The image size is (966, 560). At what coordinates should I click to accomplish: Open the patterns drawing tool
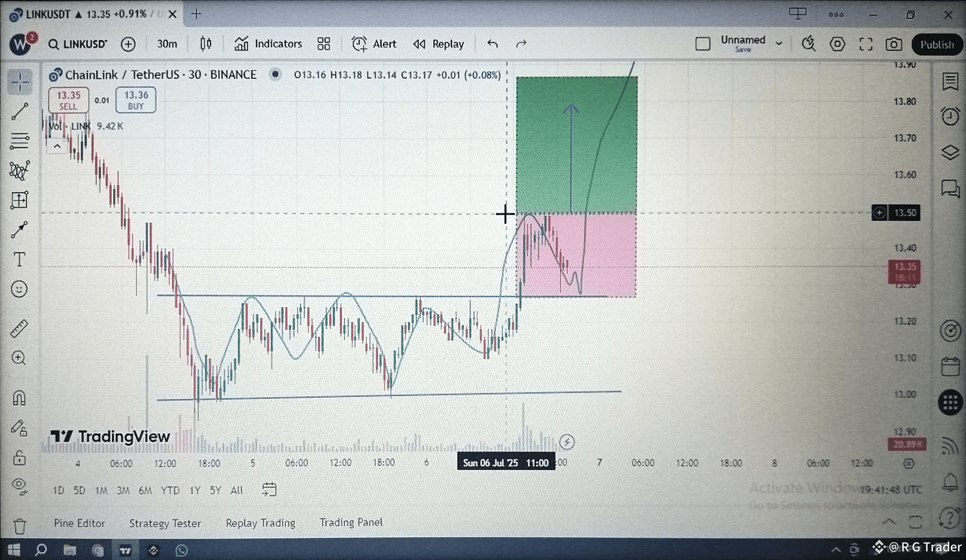click(x=20, y=170)
